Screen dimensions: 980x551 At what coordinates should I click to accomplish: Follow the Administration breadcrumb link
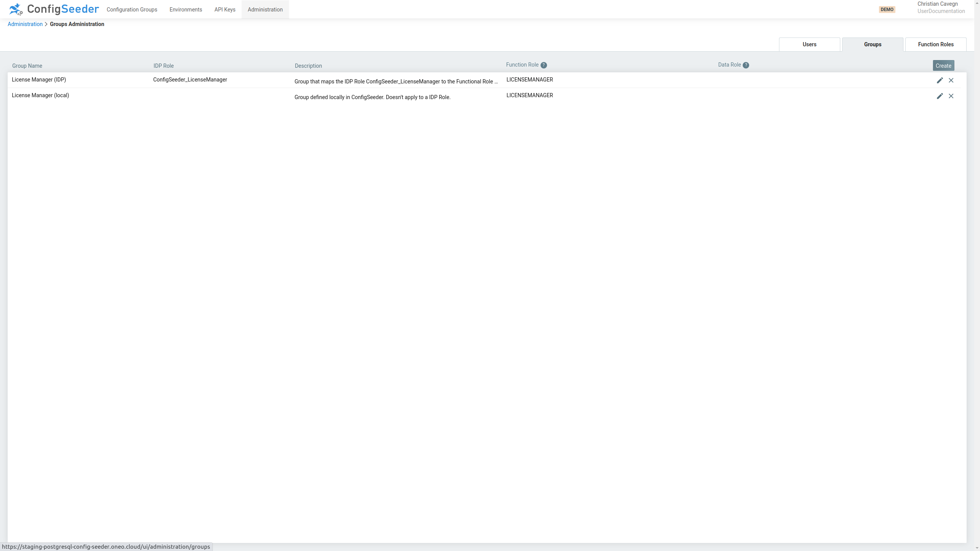pyautogui.click(x=25, y=24)
